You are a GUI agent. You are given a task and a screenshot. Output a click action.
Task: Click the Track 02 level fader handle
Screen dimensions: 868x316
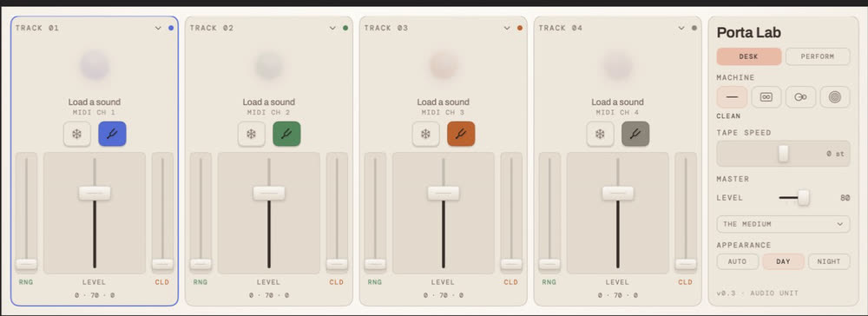tap(269, 193)
